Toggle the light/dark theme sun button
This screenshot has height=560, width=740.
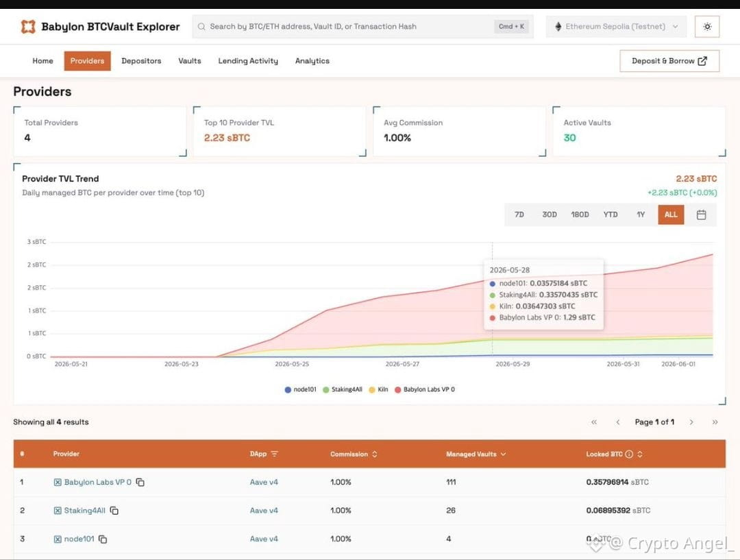(707, 27)
